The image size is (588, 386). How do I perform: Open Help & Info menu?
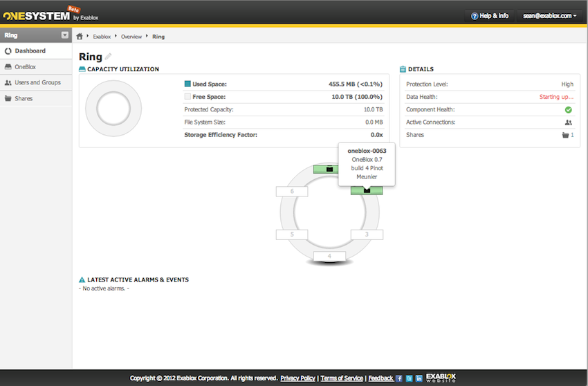pos(490,16)
